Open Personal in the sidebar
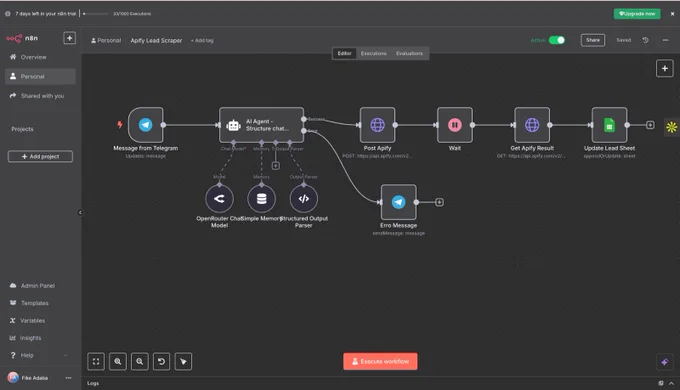 coord(40,76)
